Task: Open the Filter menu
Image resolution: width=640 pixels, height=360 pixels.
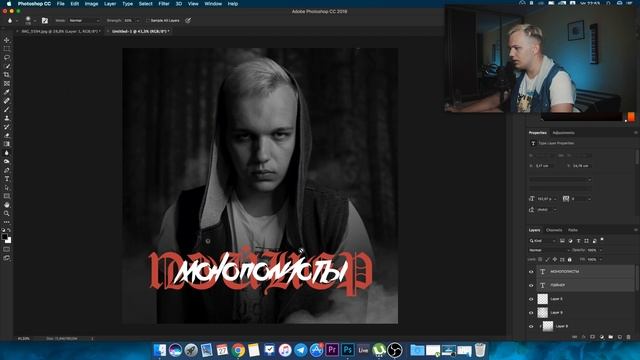Action: (x=164, y=4)
